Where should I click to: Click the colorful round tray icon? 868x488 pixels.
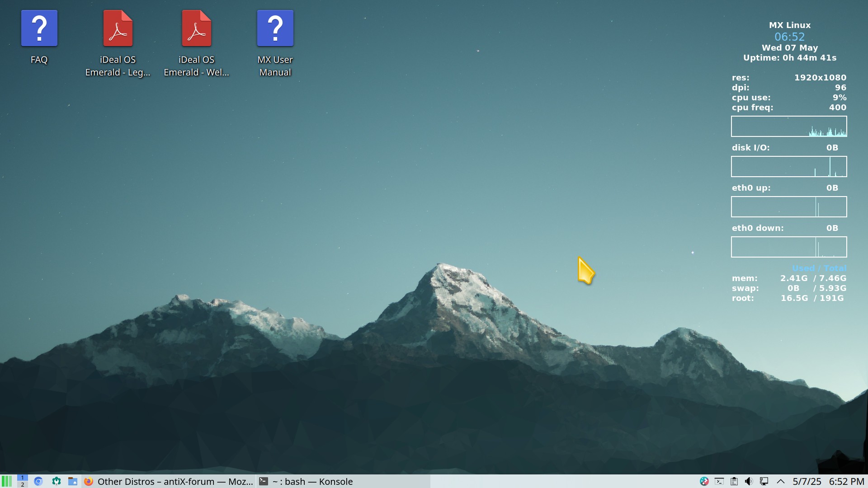704,482
